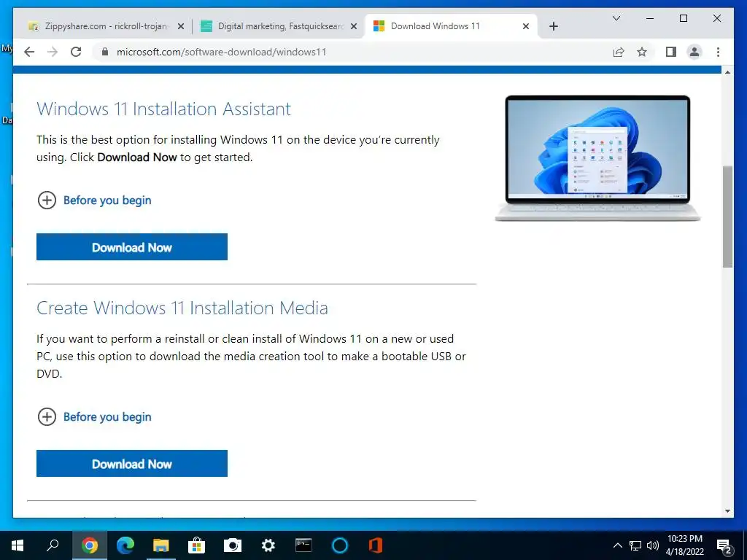The height and width of the screenshot is (560, 747).
Task: Open Cortana circle icon in taskbar
Action: [x=340, y=545]
